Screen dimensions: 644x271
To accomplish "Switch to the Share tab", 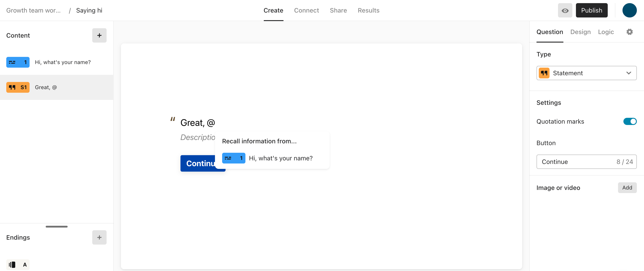I will (x=338, y=10).
